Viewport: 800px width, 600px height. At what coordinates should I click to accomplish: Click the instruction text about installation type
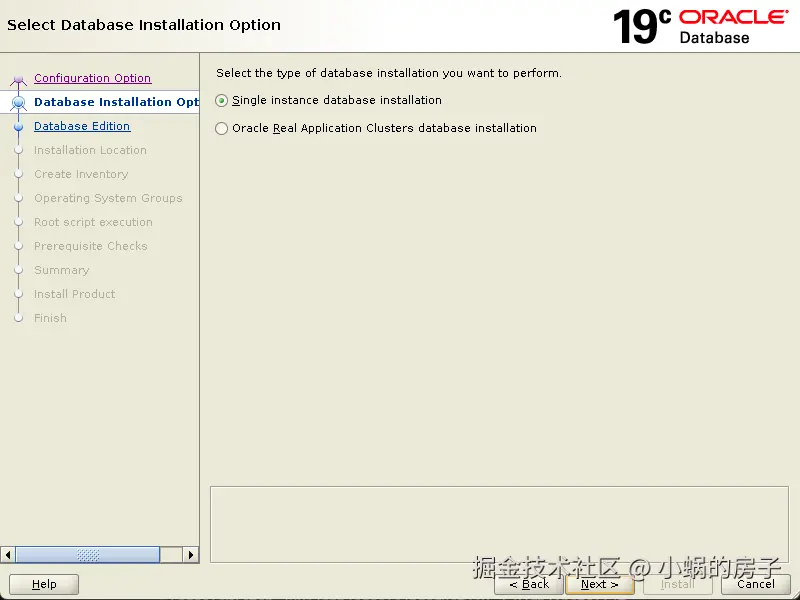pyautogui.click(x=389, y=73)
